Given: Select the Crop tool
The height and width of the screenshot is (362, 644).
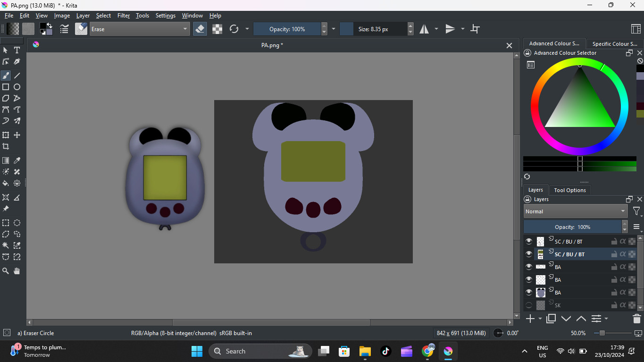Looking at the screenshot, I should 6,146.
